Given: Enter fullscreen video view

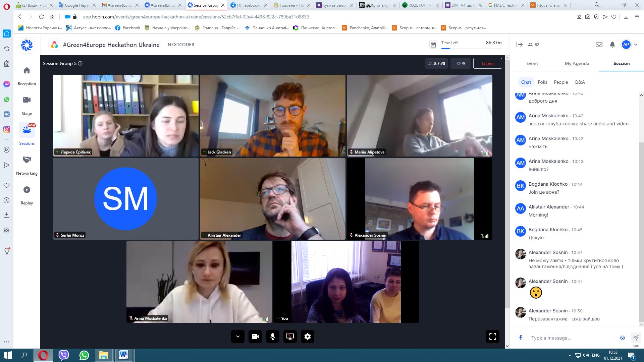Looking at the screenshot, I should pyautogui.click(x=492, y=337).
